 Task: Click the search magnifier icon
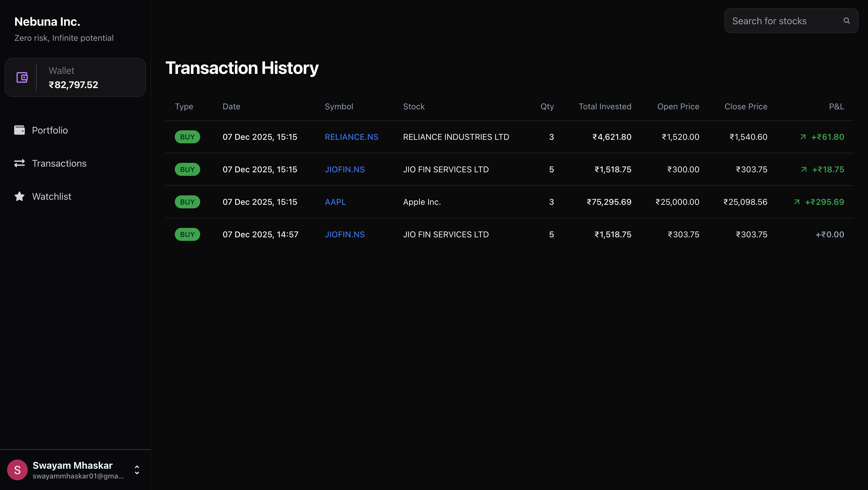coord(846,21)
